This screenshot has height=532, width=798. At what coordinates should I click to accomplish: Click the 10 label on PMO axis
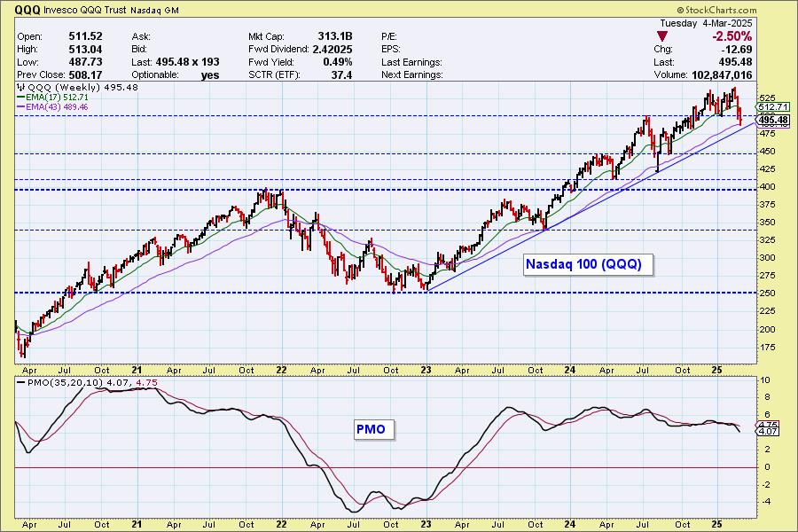point(765,380)
